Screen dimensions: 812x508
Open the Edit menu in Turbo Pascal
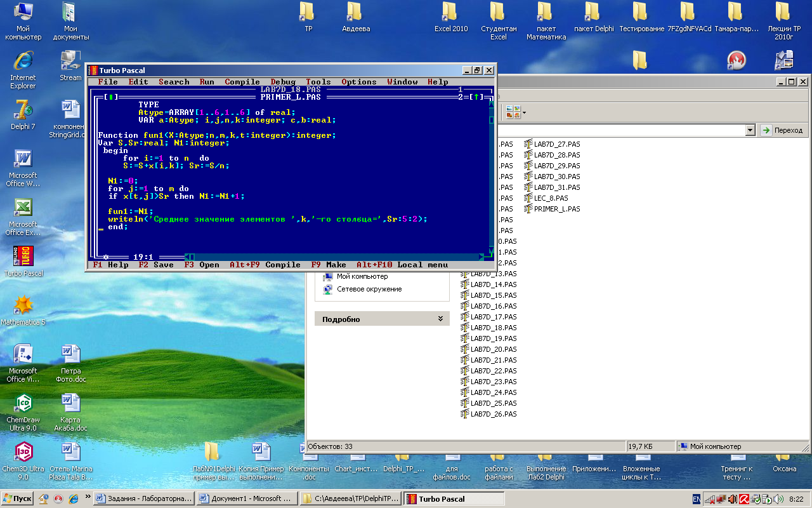pyautogui.click(x=138, y=82)
